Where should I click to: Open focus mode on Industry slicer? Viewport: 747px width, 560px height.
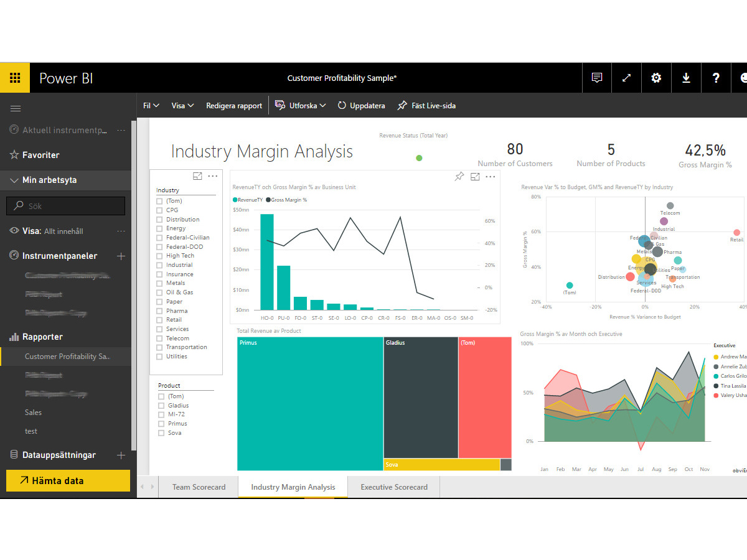pyautogui.click(x=197, y=176)
